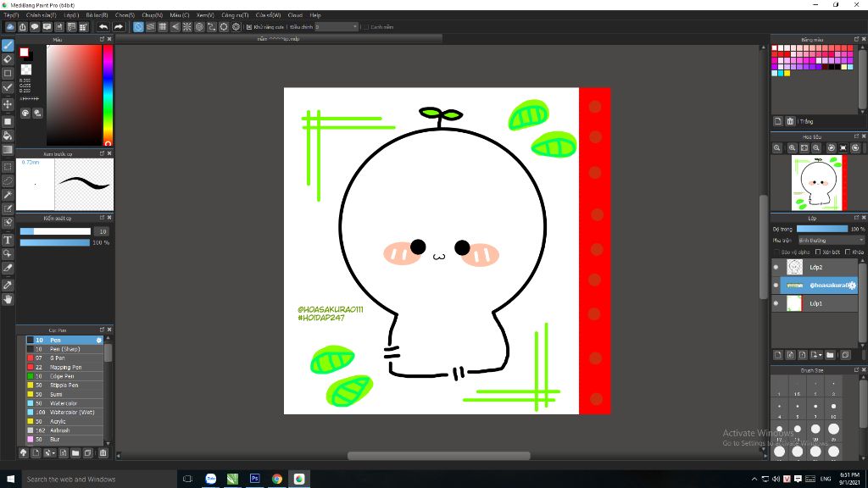Open the Pha trộn blend mode dropdown
This screenshot has width=868, height=488.
(x=831, y=241)
